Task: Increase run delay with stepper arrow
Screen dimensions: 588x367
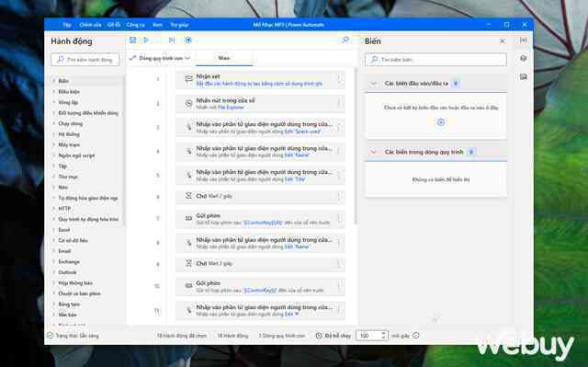Action: (x=383, y=333)
